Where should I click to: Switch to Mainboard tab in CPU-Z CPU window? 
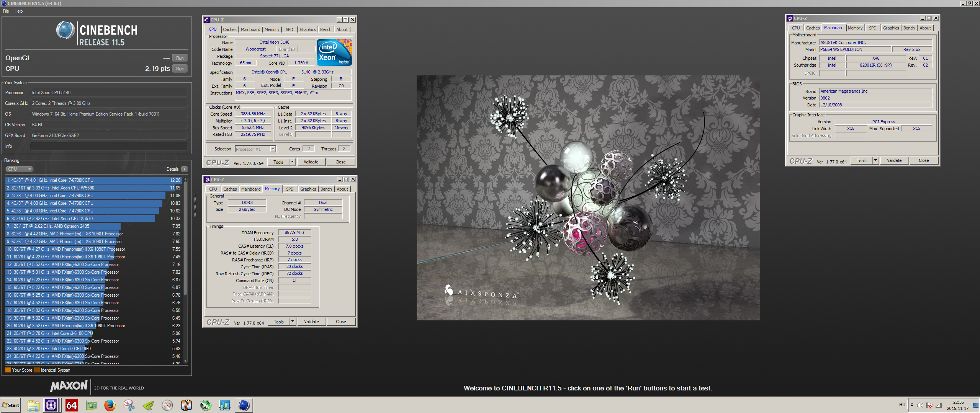tap(250, 29)
